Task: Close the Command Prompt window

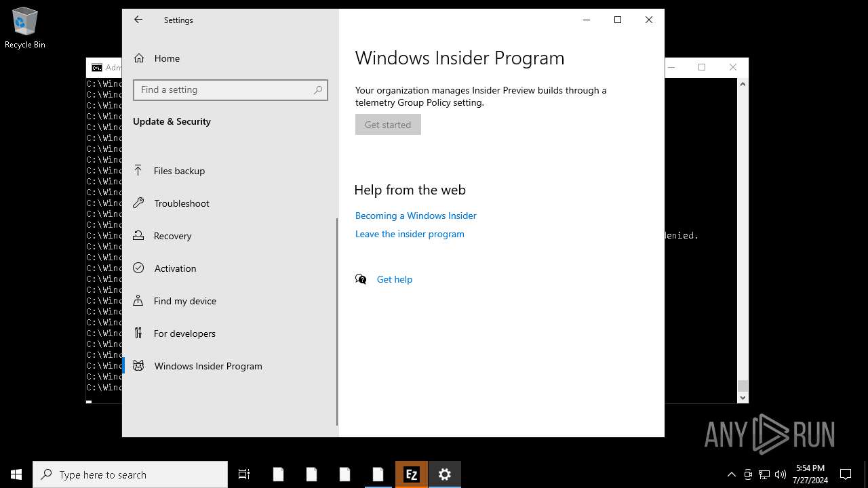Action: 733,67
